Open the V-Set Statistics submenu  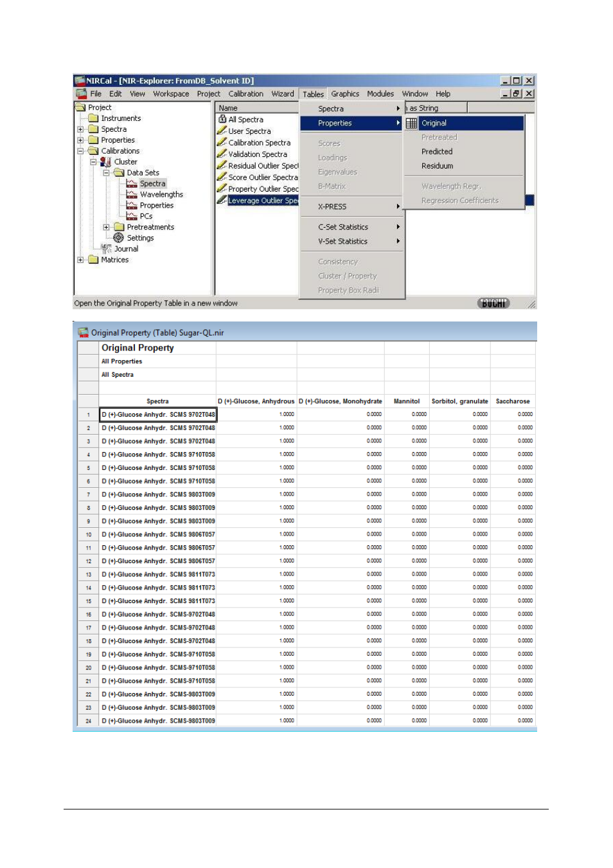point(352,241)
